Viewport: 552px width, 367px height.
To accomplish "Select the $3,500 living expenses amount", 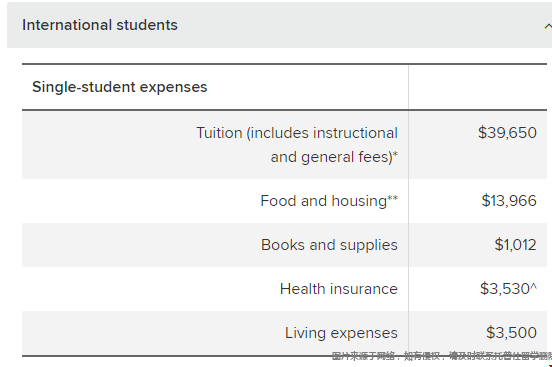I will coord(512,333).
